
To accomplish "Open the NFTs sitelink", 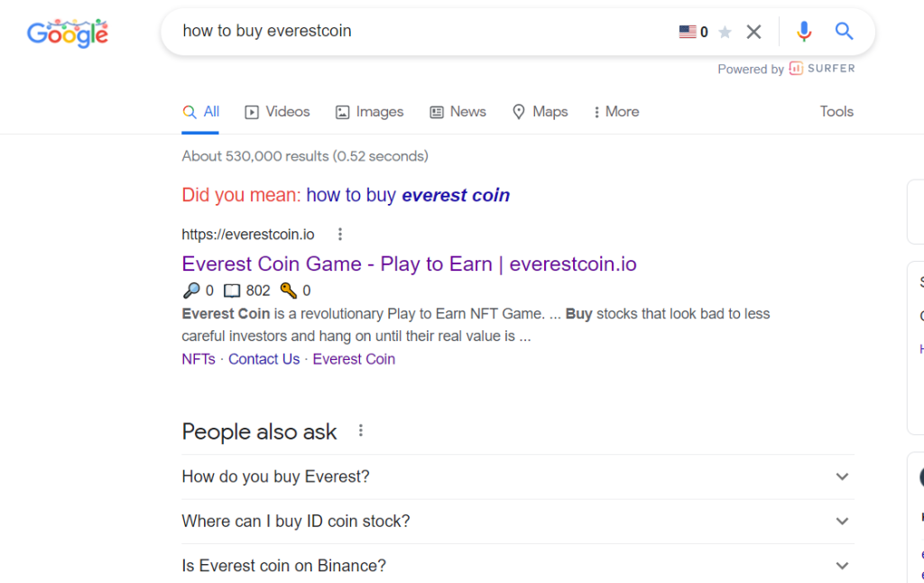I will point(199,359).
